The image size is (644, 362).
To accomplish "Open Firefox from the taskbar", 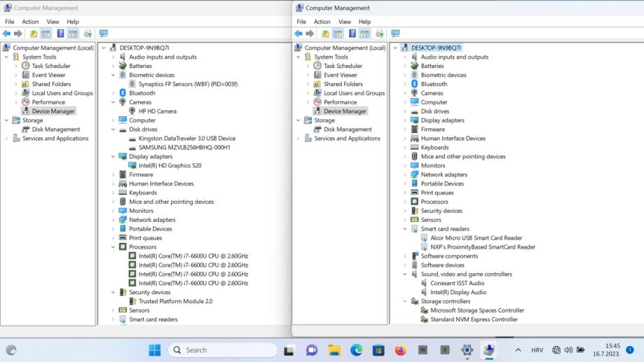I will click(x=401, y=350).
